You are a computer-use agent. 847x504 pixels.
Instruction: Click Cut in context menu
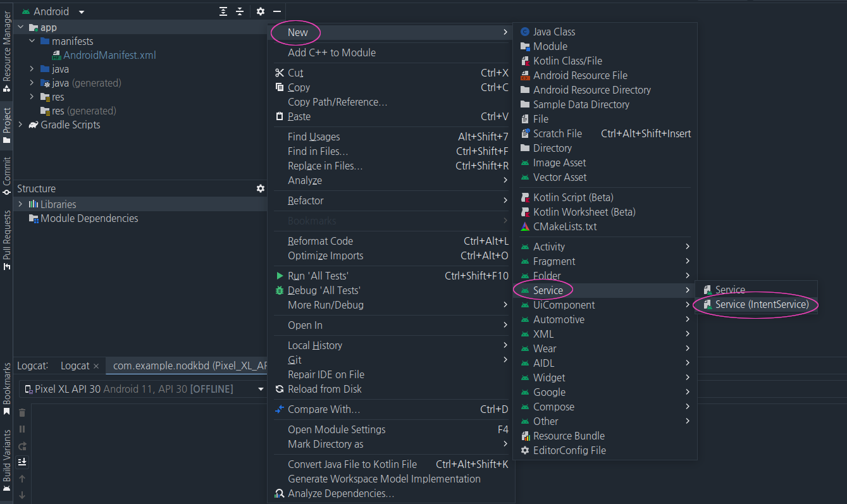click(391, 73)
